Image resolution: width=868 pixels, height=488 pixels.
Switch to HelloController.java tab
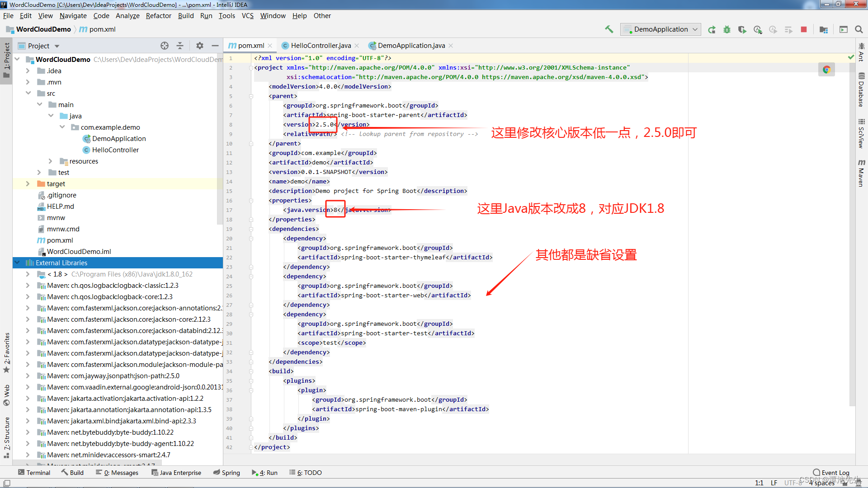321,46
